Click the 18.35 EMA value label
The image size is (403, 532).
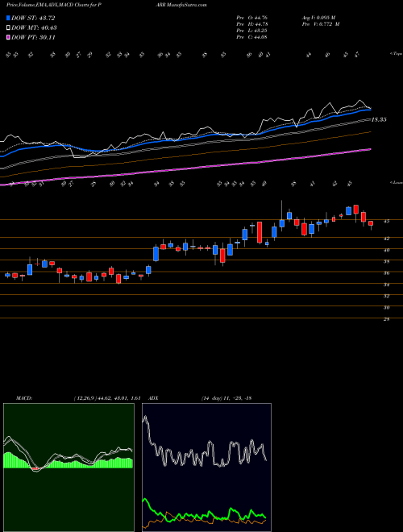click(379, 120)
